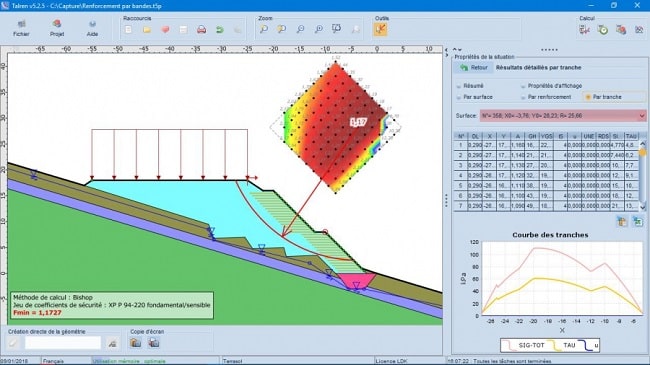This screenshot has height=365, width=650.
Task: Click the u legend entry
Action: tap(589, 345)
